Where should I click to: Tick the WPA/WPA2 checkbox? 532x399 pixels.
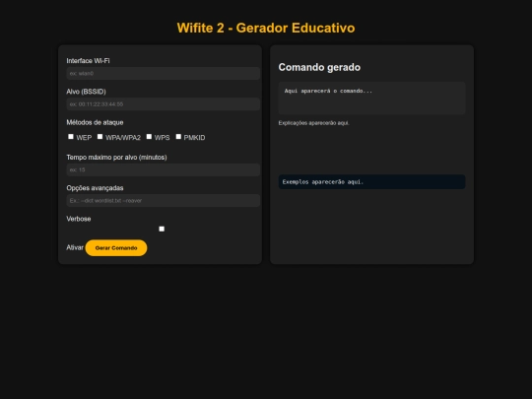100,136
